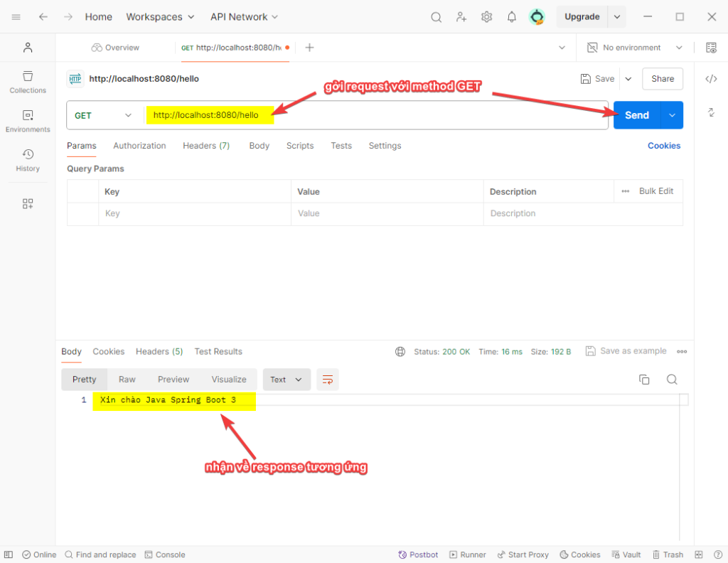
Task: Open the settings gear icon
Action: [486, 17]
